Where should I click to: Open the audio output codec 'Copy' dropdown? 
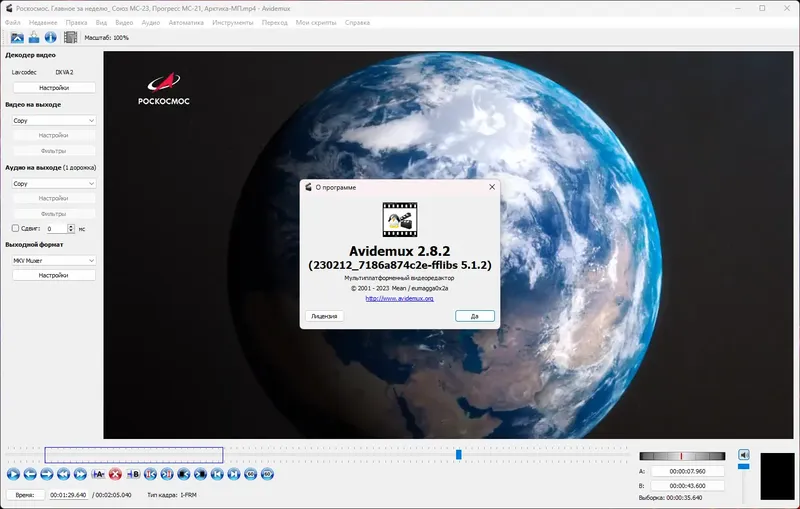click(x=54, y=184)
